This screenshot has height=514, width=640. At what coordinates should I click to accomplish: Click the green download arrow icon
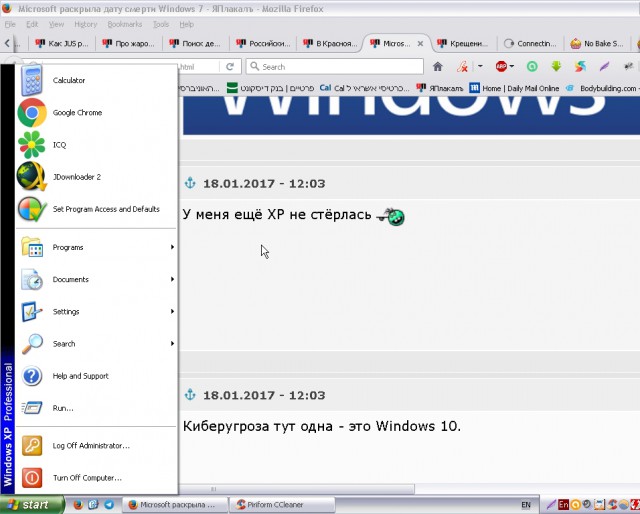pyautogui.click(x=556, y=67)
